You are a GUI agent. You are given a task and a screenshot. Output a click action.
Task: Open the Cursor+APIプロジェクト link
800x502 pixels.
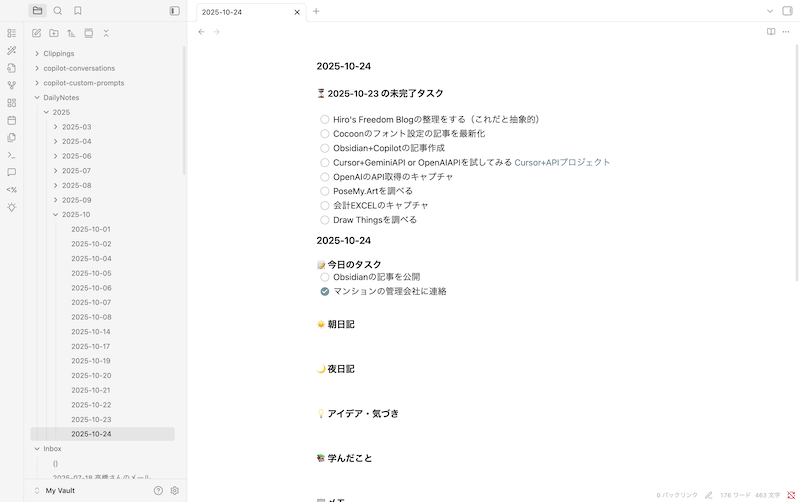click(562, 162)
